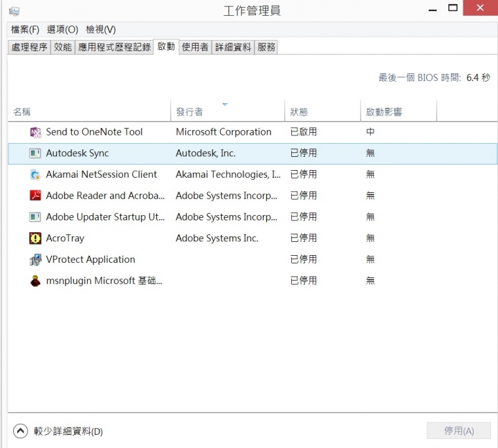
Task: Click the Microsoft Corporation publisher cell
Action: pyautogui.click(x=223, y=132)
